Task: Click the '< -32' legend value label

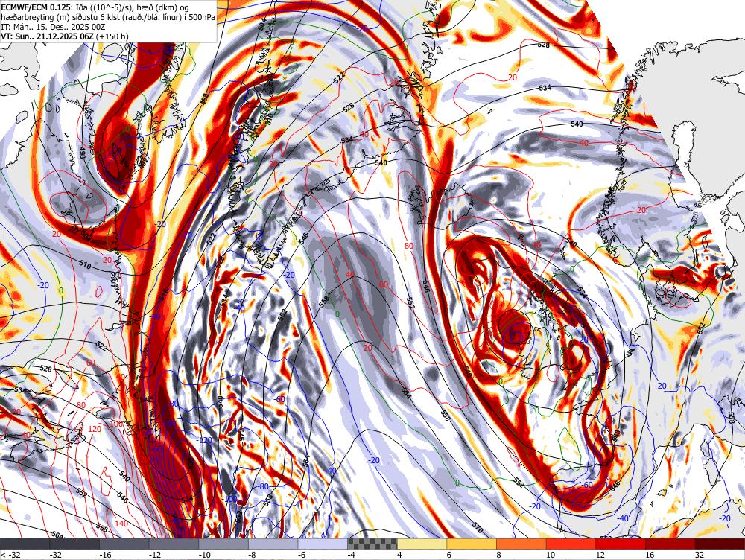Action: [9, 555]
